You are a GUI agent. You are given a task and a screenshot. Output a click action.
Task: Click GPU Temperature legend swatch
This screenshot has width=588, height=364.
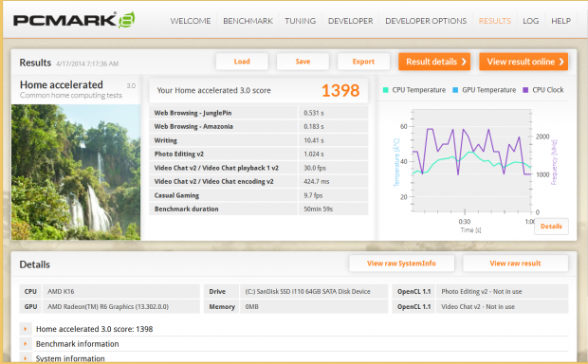pyautogui.click(x=455, y=90)
